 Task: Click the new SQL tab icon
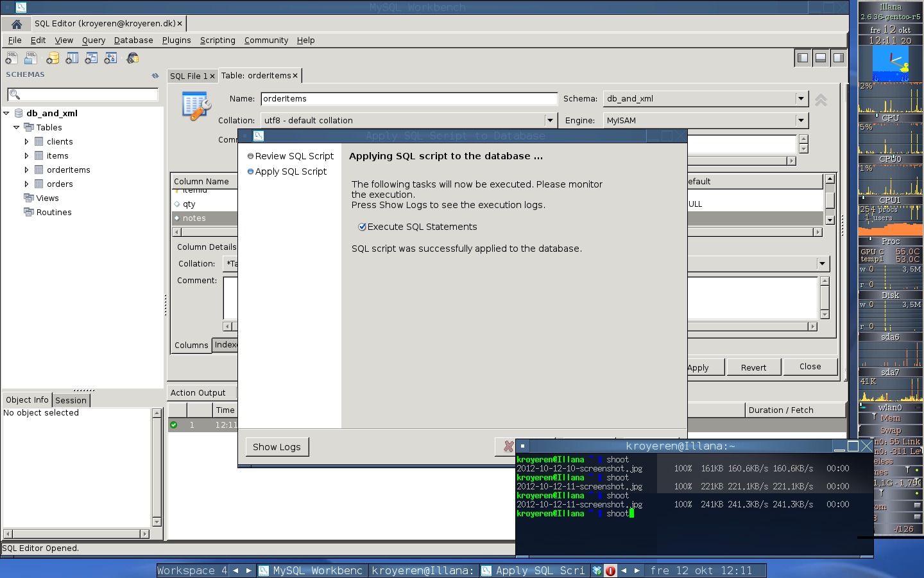click(x=12, y=58)
